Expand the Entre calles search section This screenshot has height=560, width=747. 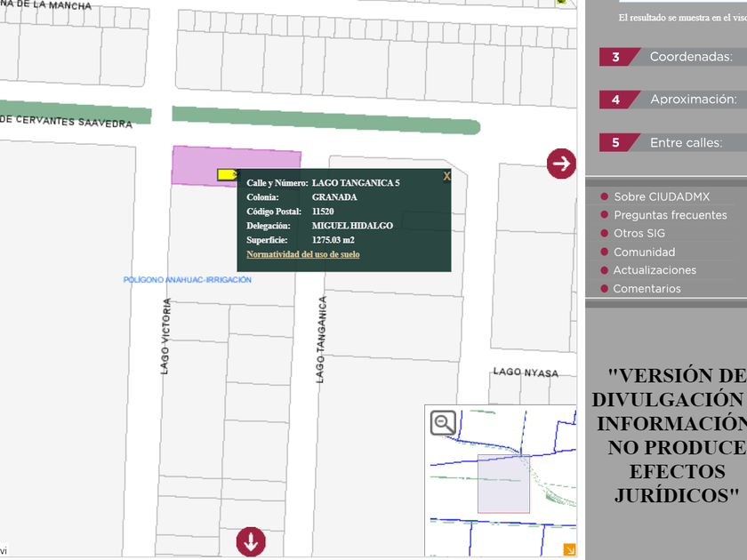pyautogui.click(x=686, y=142)
